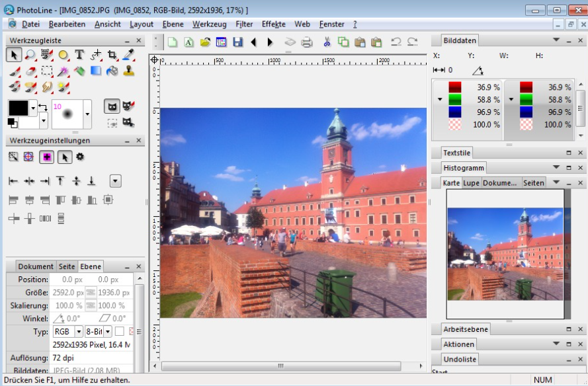Toggle the pink plus mode button
588x386 pixels.
pyautogui.click(x=46, y=157)
